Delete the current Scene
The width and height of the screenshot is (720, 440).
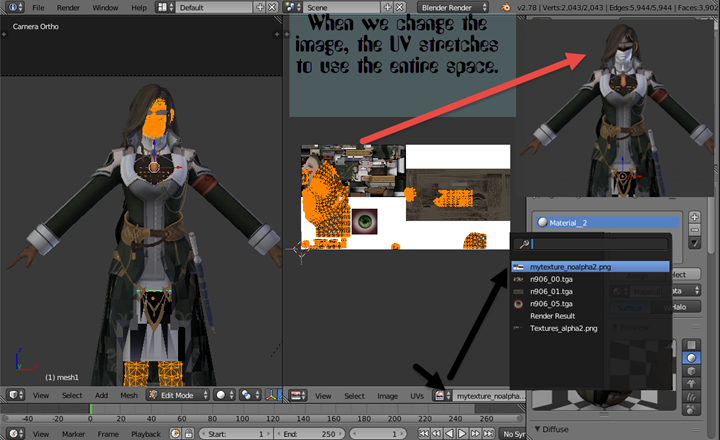[x=400, y=7]
